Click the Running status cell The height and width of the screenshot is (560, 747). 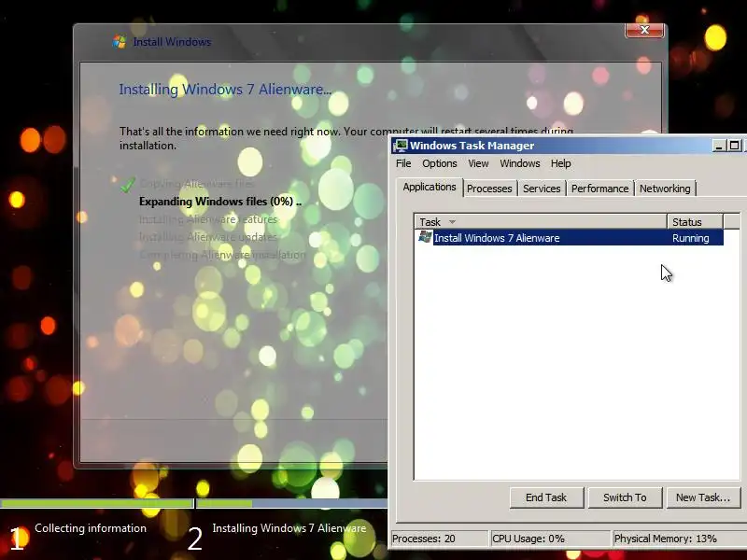(691, 238)
